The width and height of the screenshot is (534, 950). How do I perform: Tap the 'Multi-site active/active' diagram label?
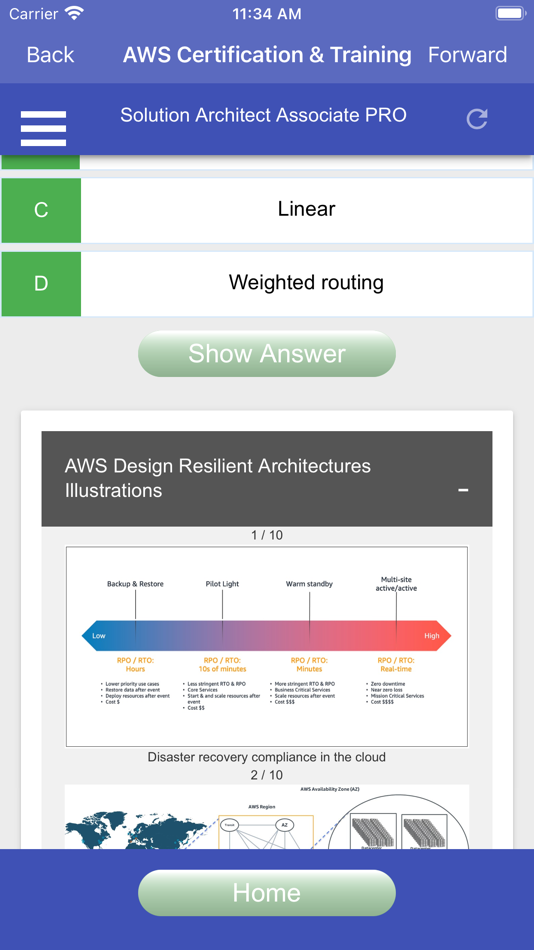396,584
